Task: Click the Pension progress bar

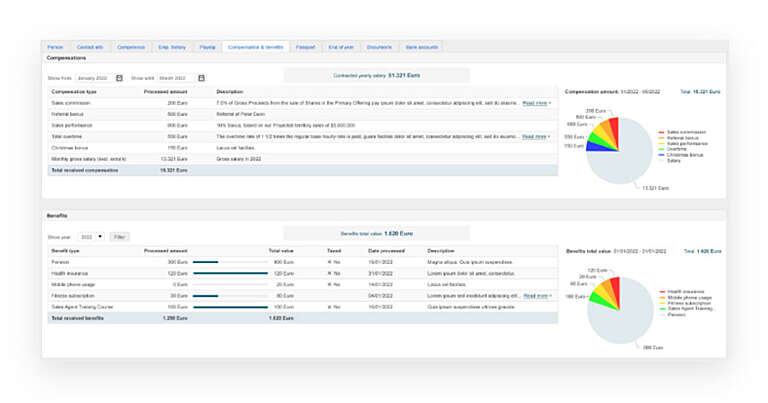Action: tap(230, 262)
